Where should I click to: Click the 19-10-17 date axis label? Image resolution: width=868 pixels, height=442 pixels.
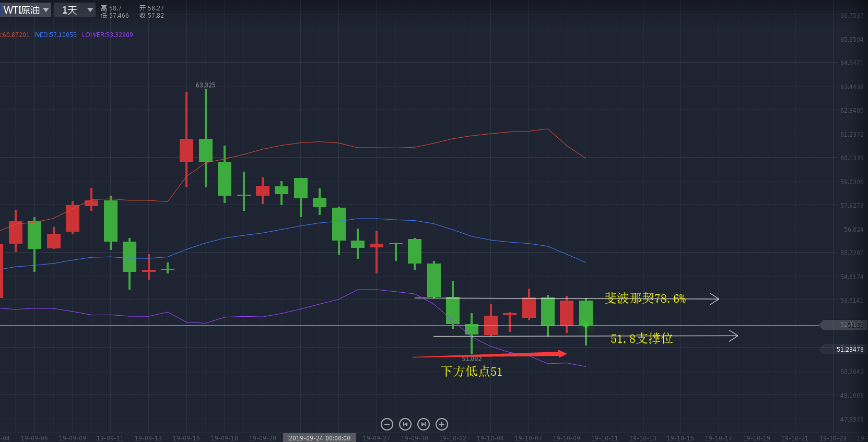[x=719, y=438]
